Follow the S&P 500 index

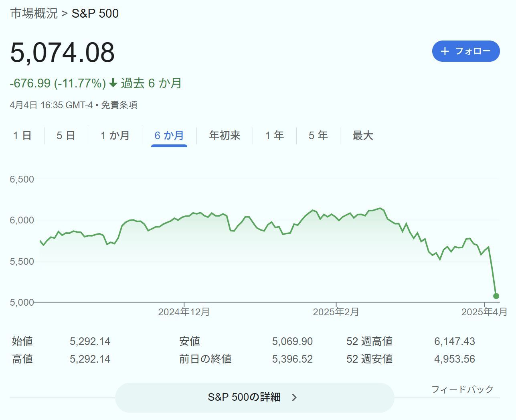coord(466,51)
